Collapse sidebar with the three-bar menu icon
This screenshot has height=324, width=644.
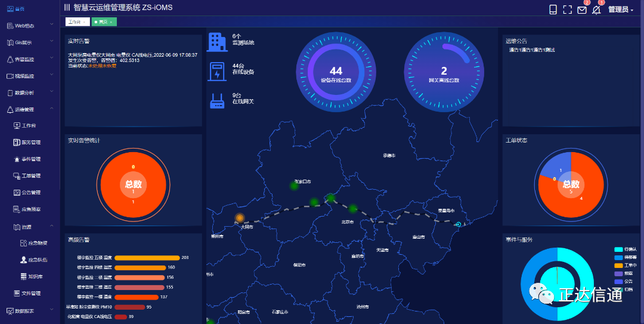pos(67,7)
